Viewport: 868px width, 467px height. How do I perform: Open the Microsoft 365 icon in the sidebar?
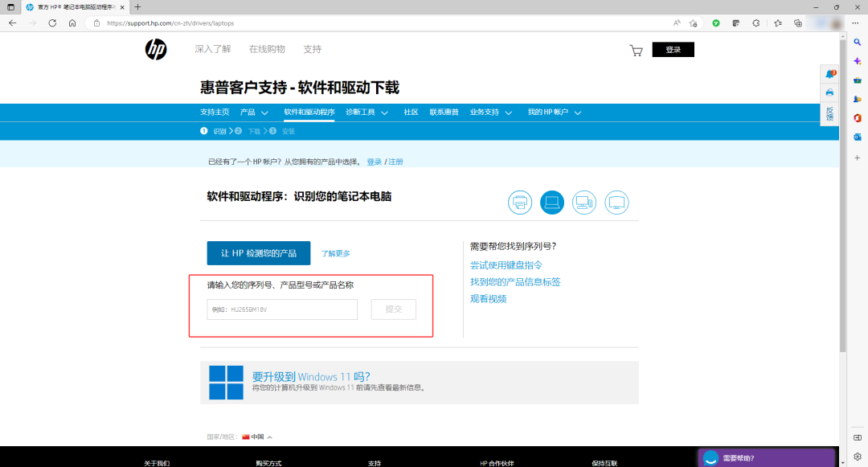tap(857, 118)
